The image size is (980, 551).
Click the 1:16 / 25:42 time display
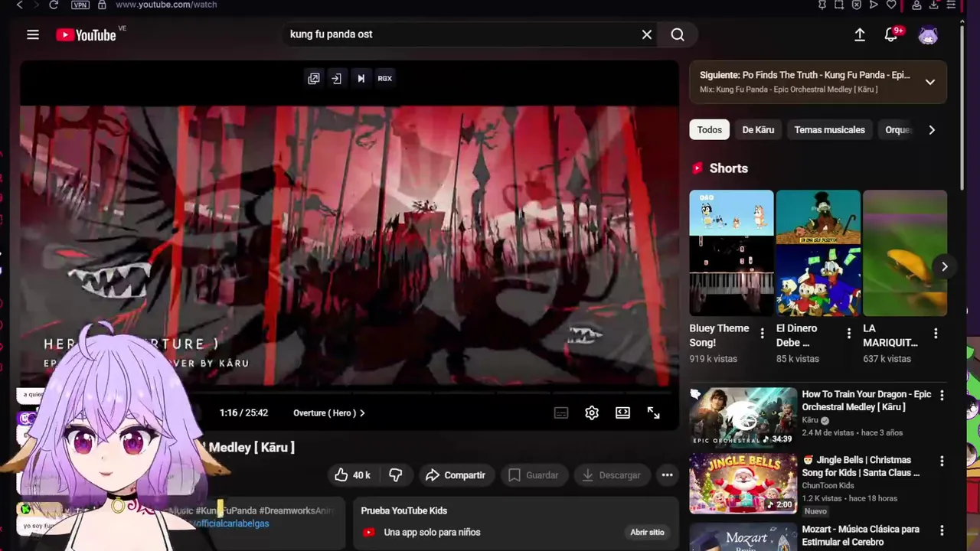[243, 413]
